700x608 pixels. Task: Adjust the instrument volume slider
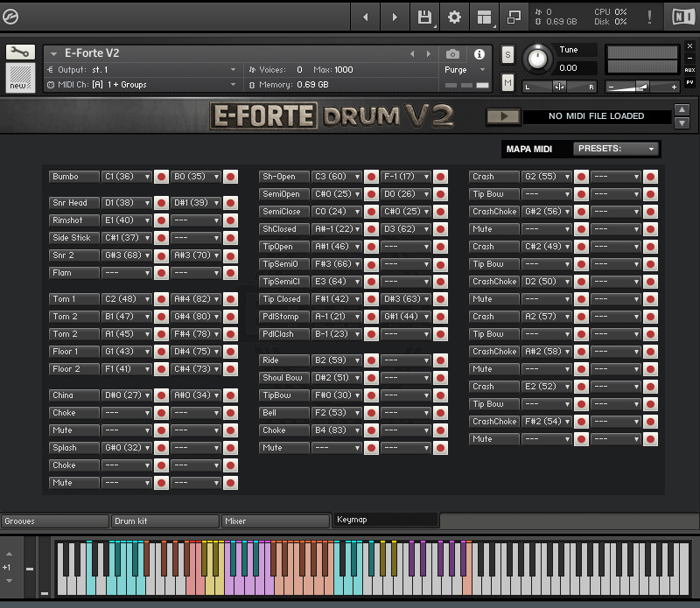click(642, 87)
